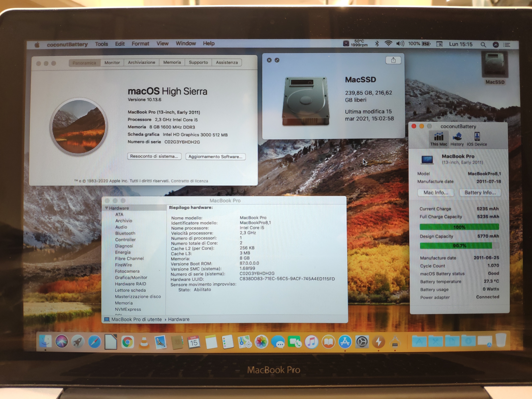
Task: Click volume speaker icon in menu bar
Action: click(400, 44)
